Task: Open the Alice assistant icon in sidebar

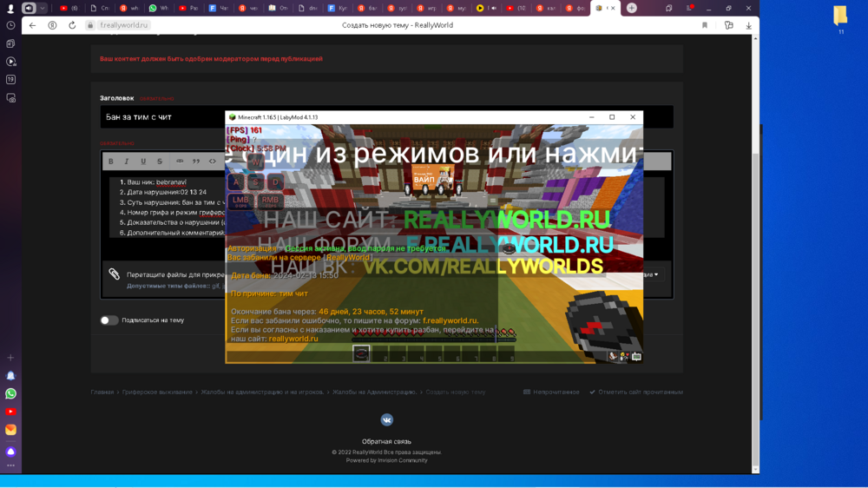Action: tap(10, 452)
